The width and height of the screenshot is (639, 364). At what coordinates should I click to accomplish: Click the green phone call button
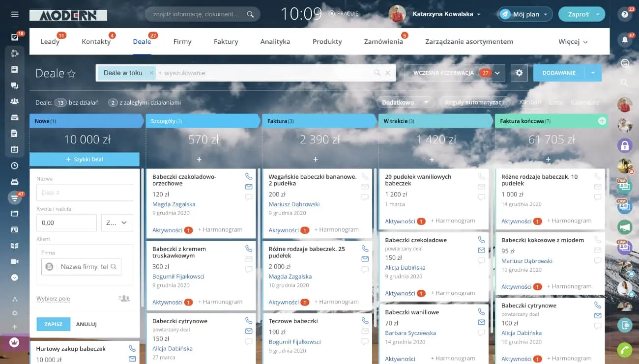pyautogui.click(x=625, y=350)
